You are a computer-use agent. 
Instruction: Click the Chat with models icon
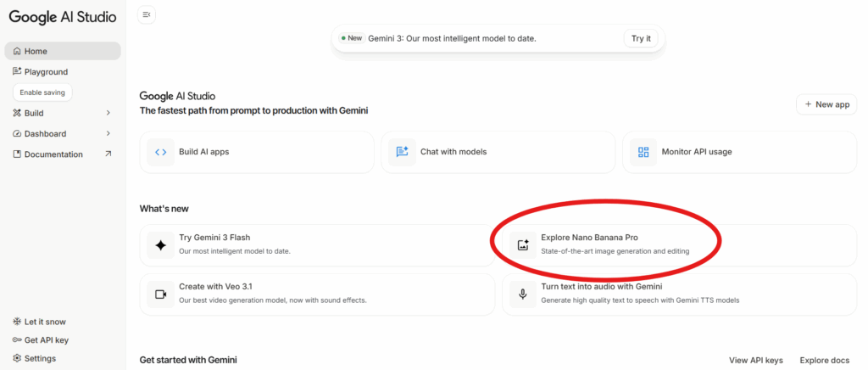click(x=402, y=152)
